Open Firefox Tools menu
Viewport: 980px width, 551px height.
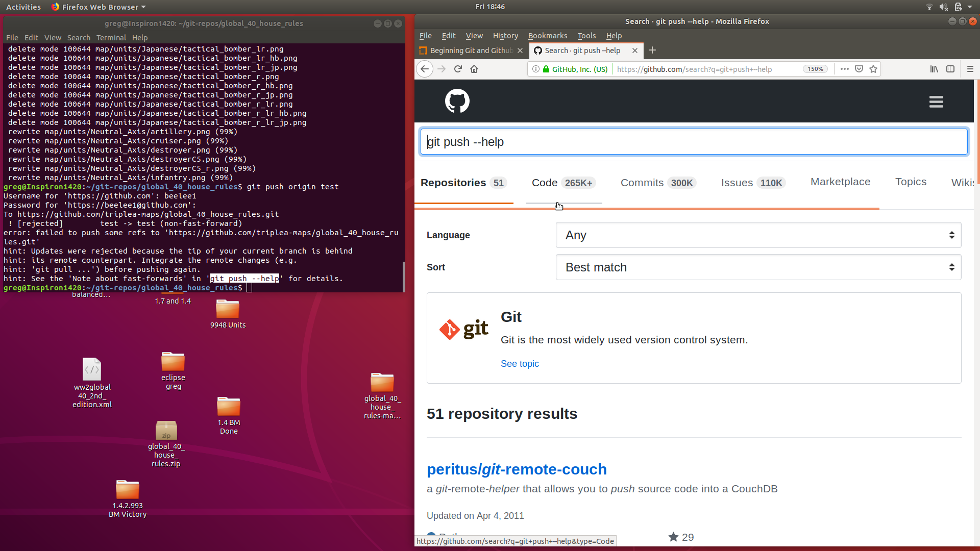click(x=586, y=36)
